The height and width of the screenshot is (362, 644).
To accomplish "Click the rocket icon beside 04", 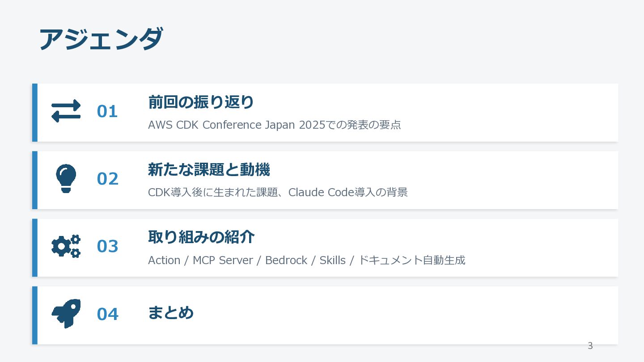I will tap(66, 314).
